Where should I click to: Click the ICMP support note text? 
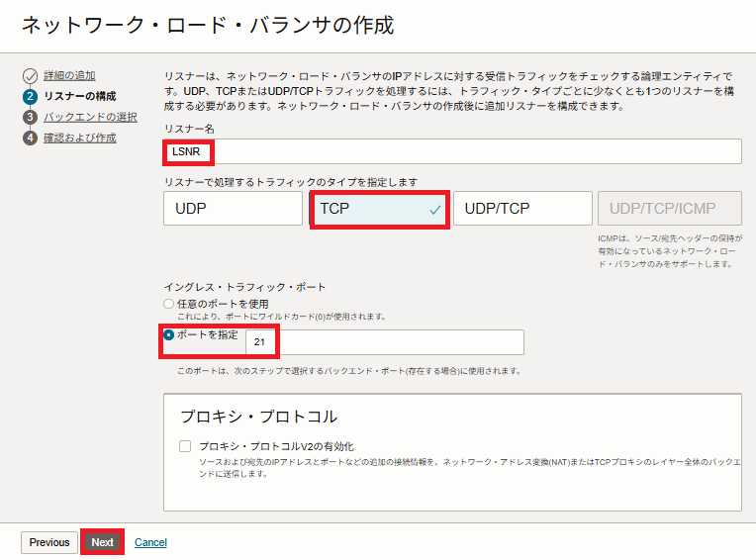click(670, 251)
